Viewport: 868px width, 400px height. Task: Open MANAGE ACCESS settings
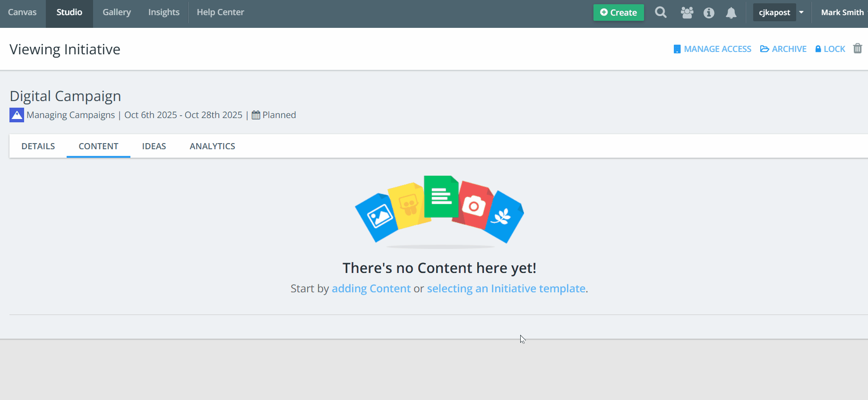pos(712,49)
